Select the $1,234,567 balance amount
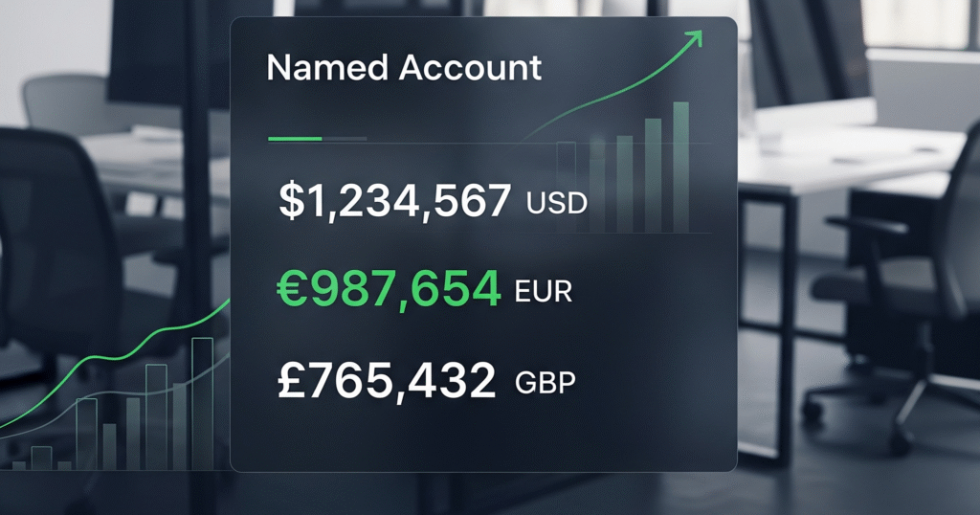The image size is (980, 515). click(x=395, y=202)
